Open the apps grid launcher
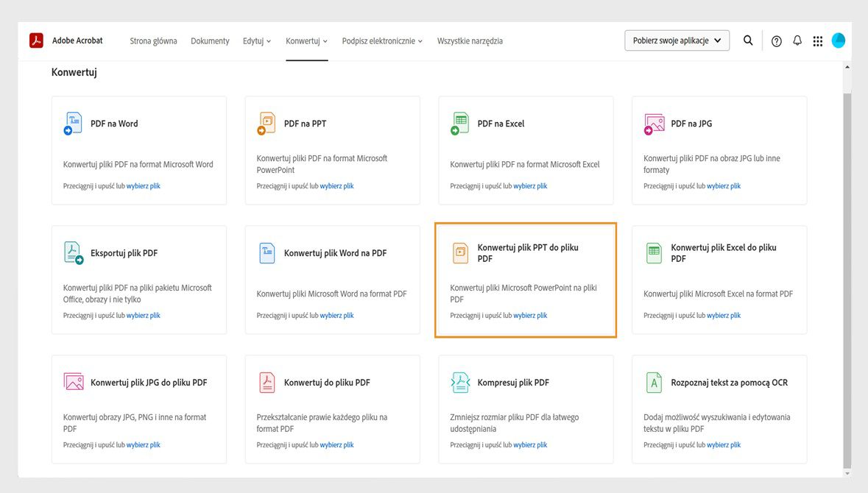This screenshot has width=868, height=493. point(817,41)
